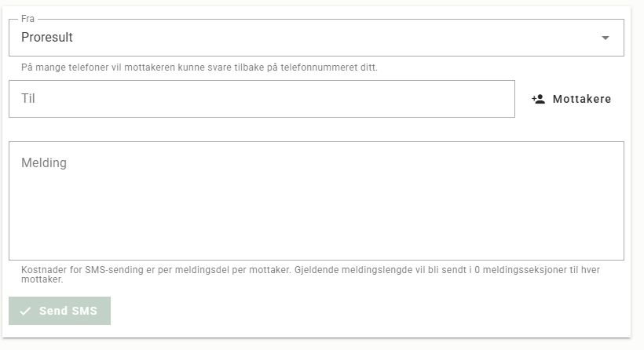The width and height of the screenshot is (644, 350).
Task: Click into the Melding text area
Action: coord(317,201)
